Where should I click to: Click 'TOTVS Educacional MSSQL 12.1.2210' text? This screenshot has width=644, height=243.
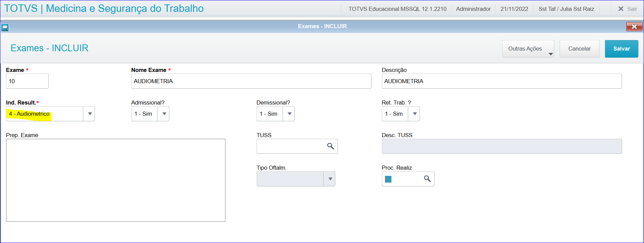(398, 9)
